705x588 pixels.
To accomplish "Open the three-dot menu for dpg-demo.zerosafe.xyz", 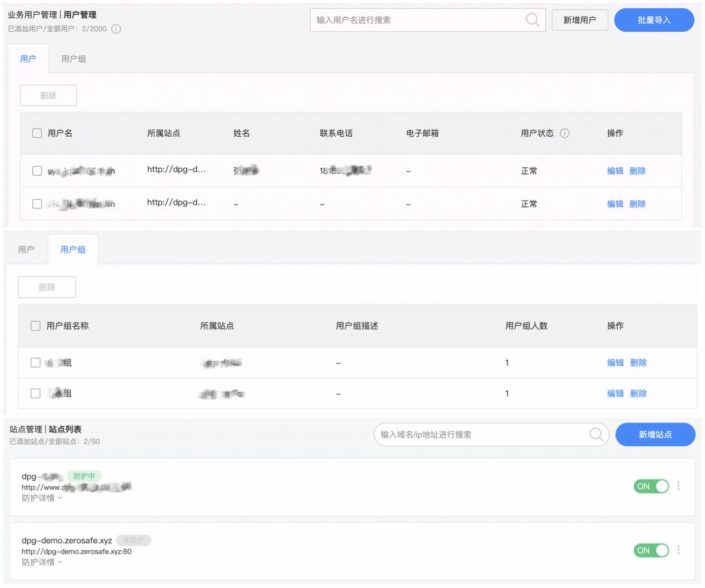I will click(678, 550).
